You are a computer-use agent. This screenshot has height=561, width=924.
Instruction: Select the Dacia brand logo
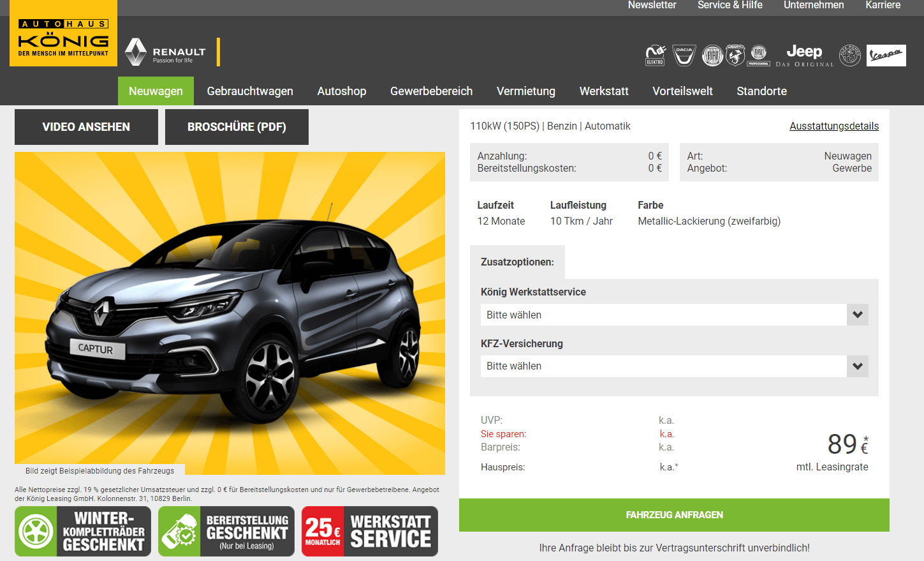[684, 55]
